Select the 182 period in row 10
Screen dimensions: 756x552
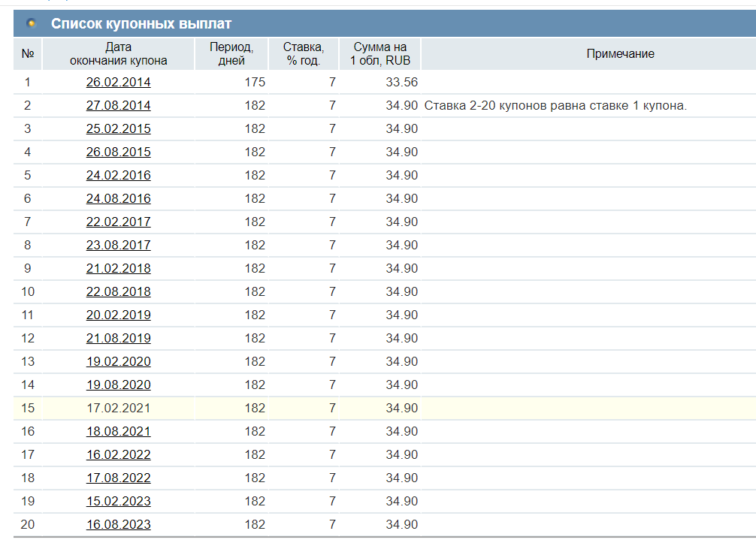[255, 292]
